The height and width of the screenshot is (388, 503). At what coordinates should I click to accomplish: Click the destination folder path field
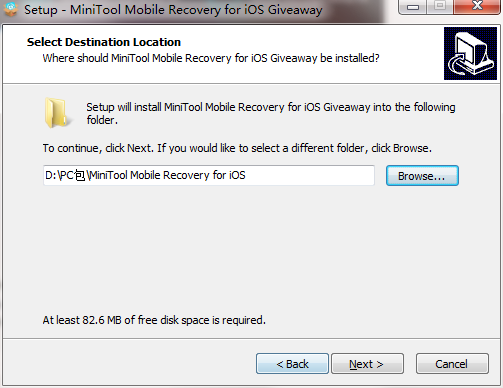point(209,175)
